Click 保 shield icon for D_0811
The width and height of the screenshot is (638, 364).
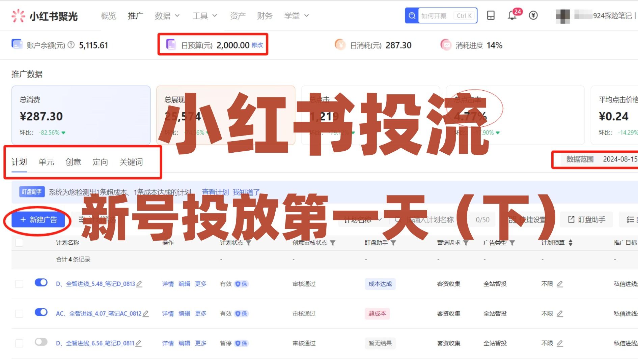point(241,343)
